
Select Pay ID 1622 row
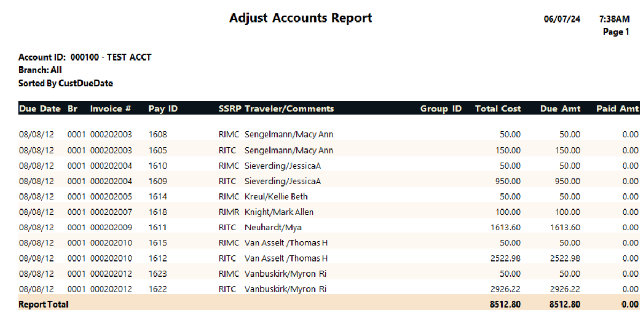[329, 289]
